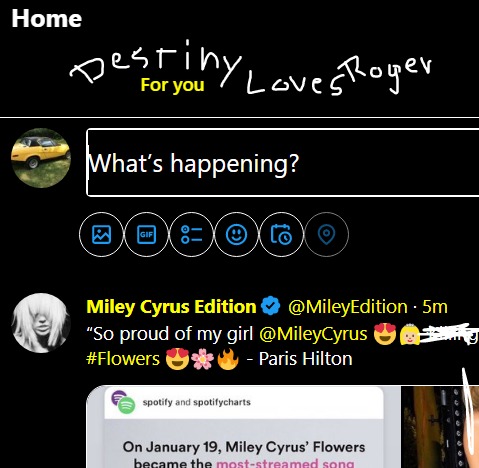Open the second photo in tweet
479x468 pixels.
(440, 427)
